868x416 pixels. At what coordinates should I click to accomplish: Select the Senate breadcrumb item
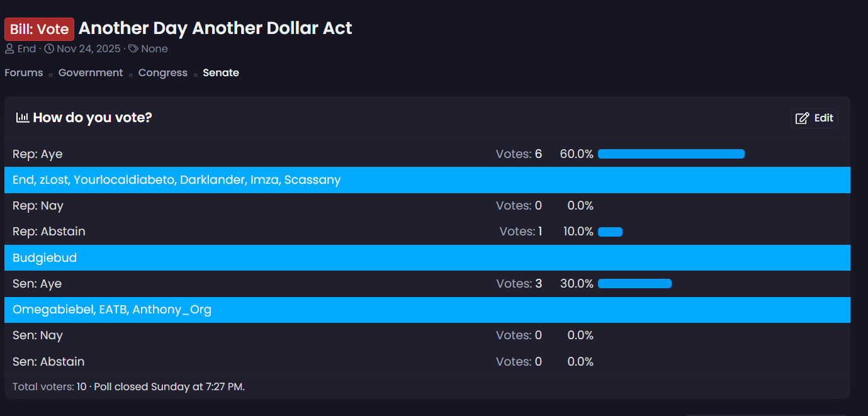pyautogui.click(x=221, y=73)
